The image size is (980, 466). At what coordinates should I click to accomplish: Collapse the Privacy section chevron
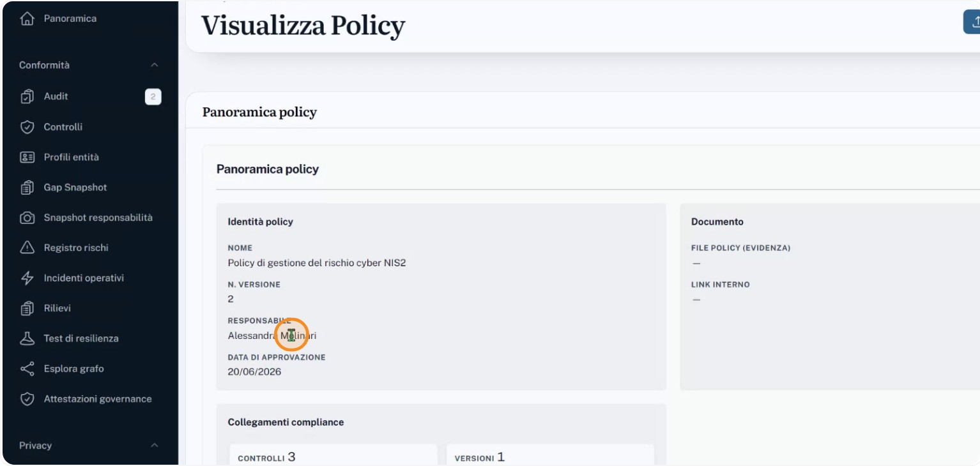click(x=154, y=446)
